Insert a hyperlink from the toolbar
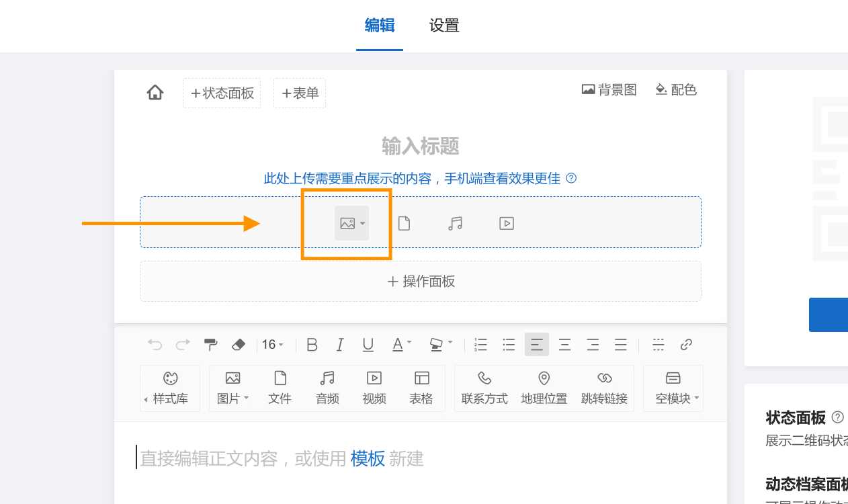Image resolution: width=848 pixels, height=504 pixels. [686, 345]
